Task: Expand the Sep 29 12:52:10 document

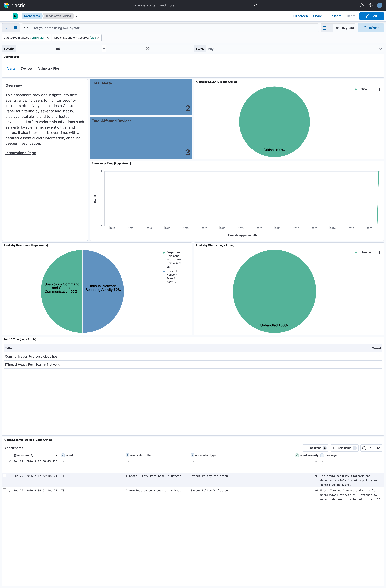Action: coord(10,476)
